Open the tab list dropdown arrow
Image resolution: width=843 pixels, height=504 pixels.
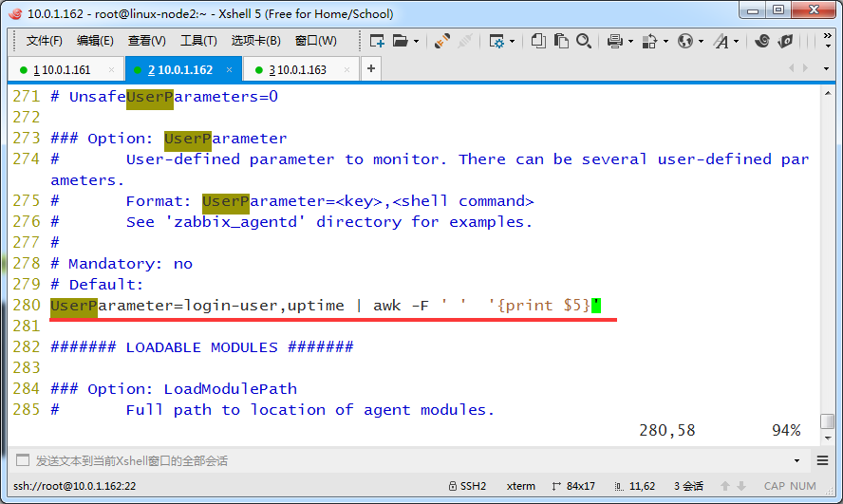click(826, 68)
